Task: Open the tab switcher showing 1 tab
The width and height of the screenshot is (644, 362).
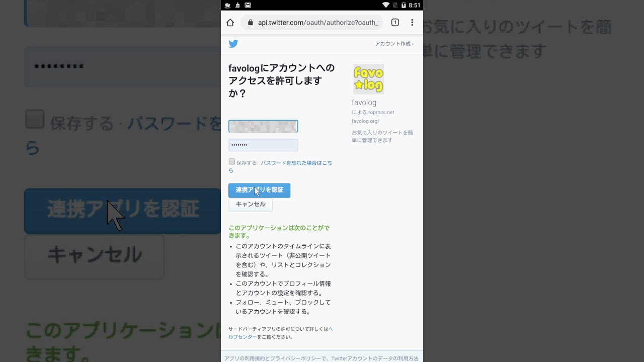Action: (395, 23)
